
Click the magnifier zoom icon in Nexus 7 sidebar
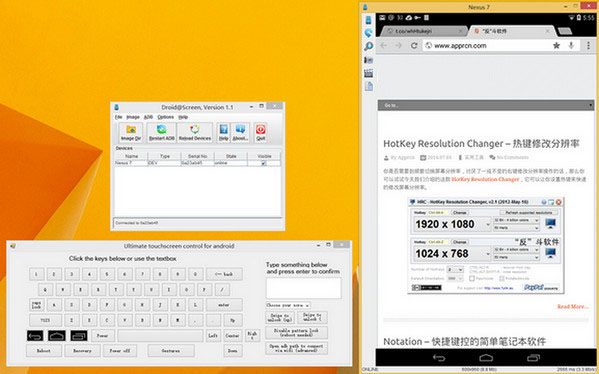(368, 46)
